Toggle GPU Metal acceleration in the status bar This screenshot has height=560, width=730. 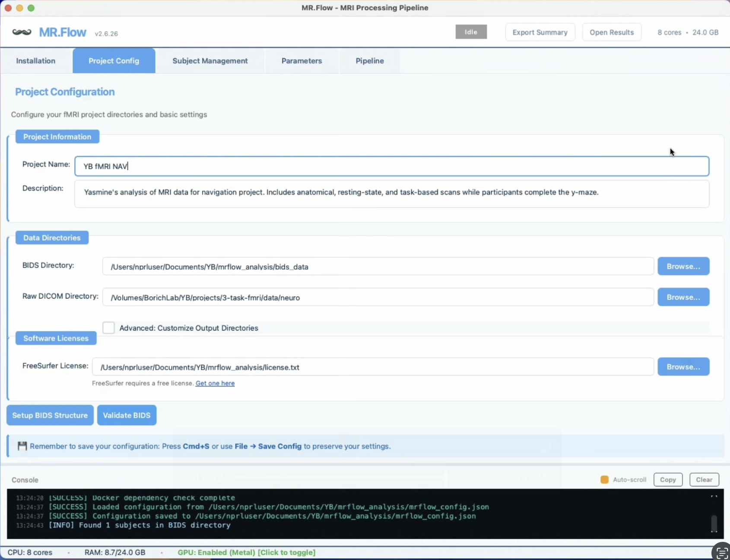pos(246,552)
